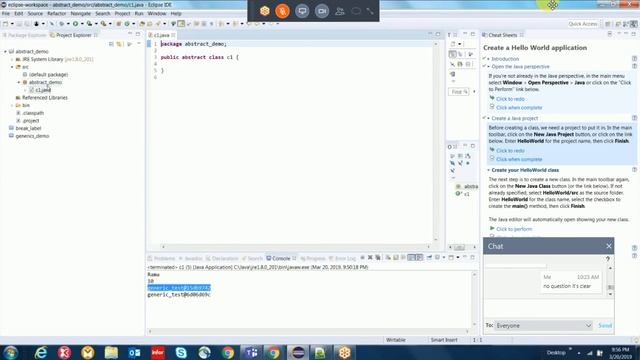640x360 pixels.
Task: Select c1.java in Project Explorer
Action: (43, 90)
